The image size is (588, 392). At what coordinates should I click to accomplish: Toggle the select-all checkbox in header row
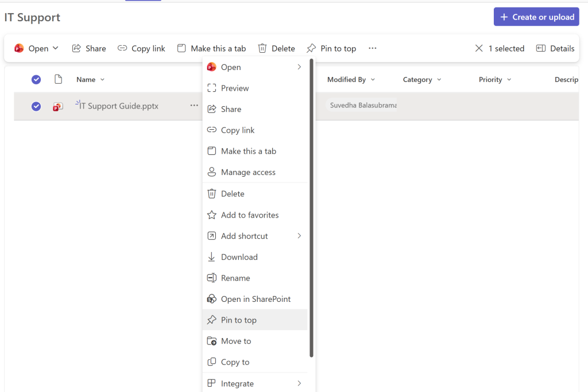(36, 79)
